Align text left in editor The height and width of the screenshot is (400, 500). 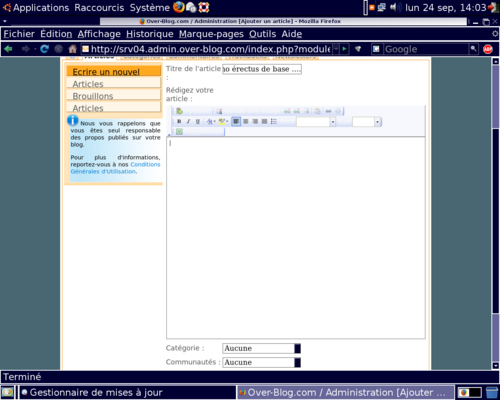click(x=236, y=121)
